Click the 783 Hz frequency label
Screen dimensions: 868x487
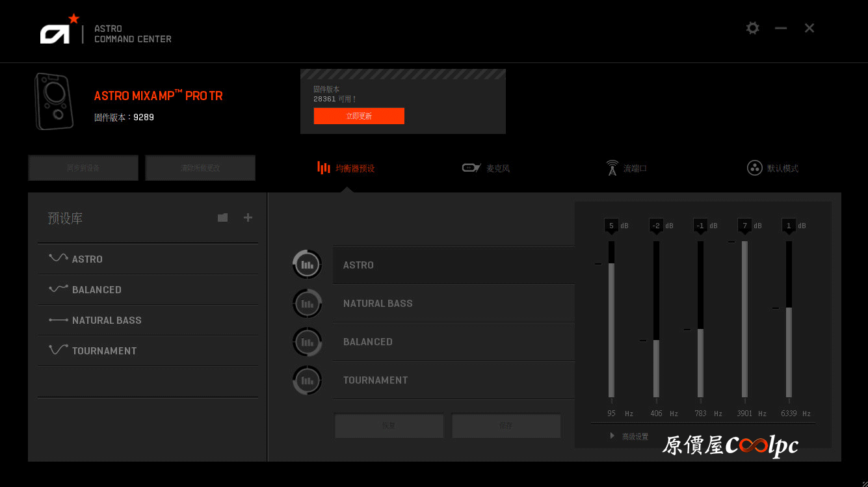(x=708, y=414)
